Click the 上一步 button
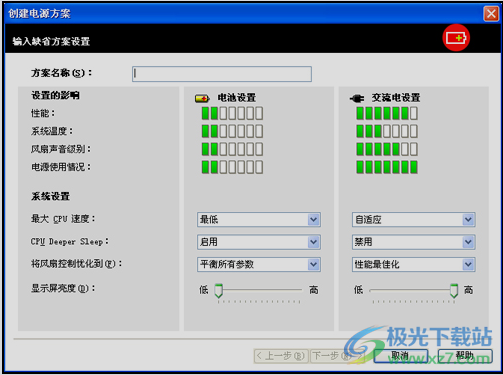This screenshot has width=503, height=375. coord(281,356)
